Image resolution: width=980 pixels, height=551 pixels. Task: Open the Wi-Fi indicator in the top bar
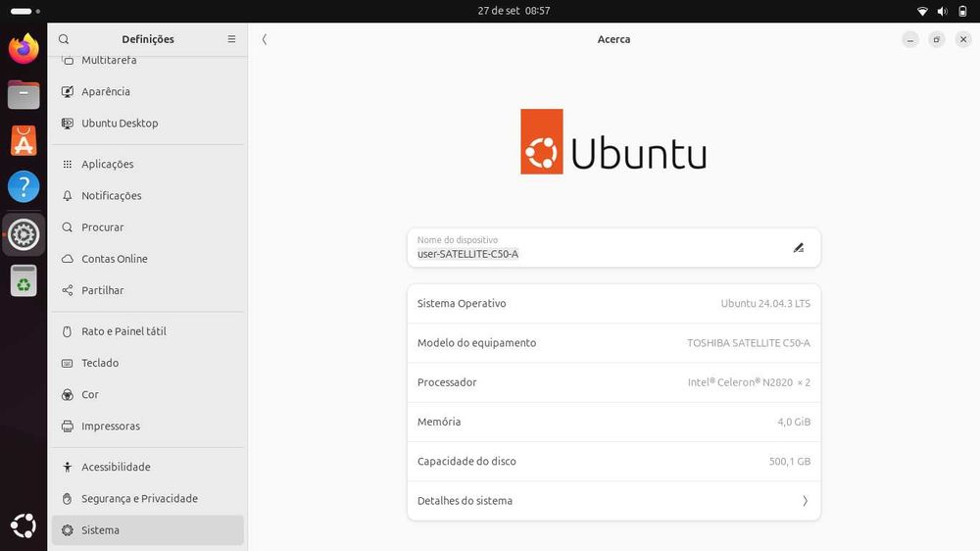922,11
